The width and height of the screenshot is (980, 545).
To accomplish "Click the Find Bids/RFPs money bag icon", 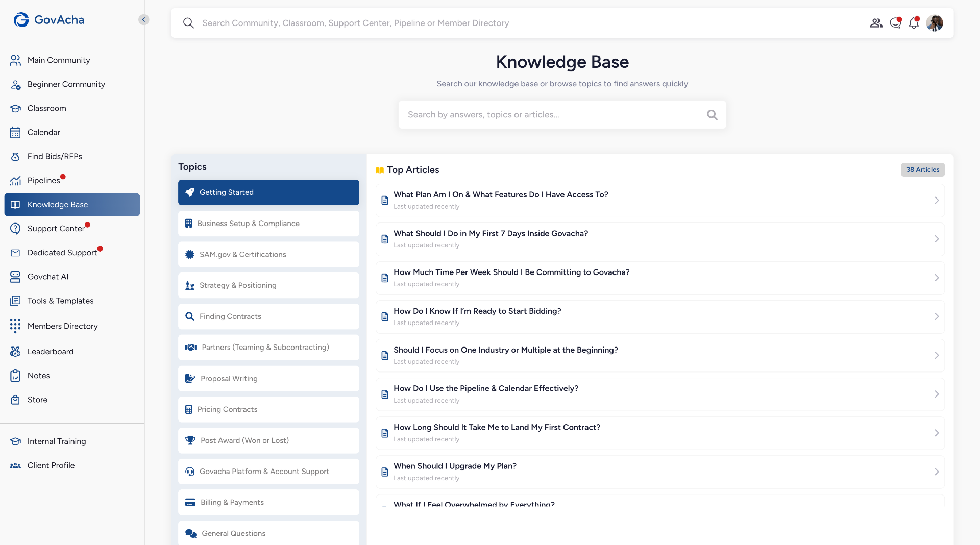I will tap(15, 156).
